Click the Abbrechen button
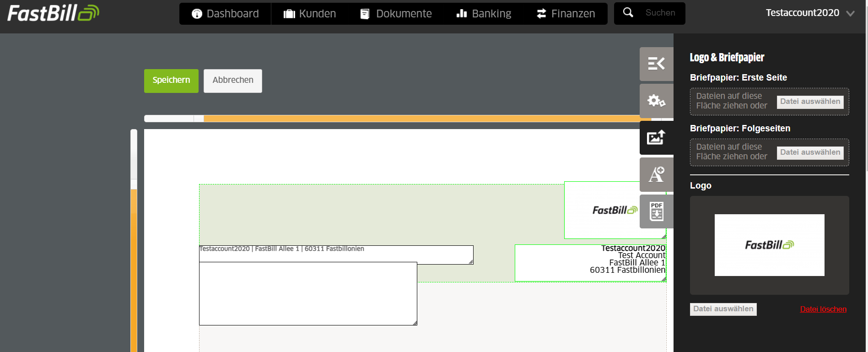Screen dimensions: 868x352 click(233, 81)
